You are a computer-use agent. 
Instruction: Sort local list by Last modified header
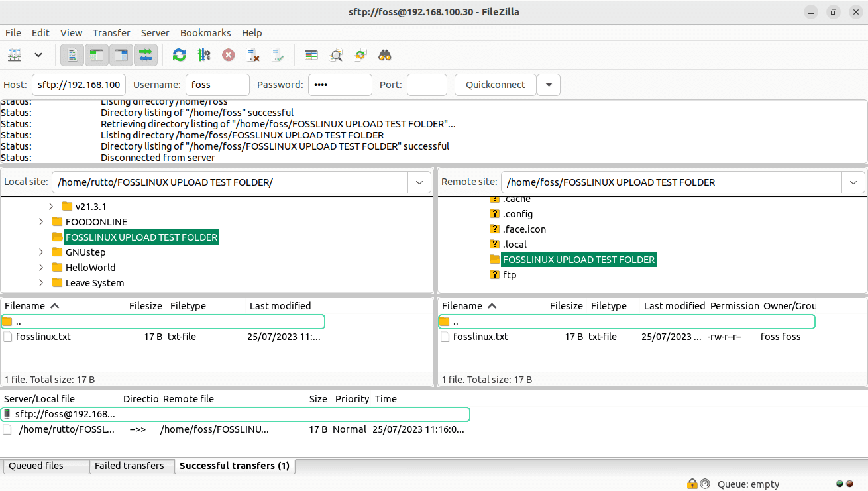click(280, 306)
